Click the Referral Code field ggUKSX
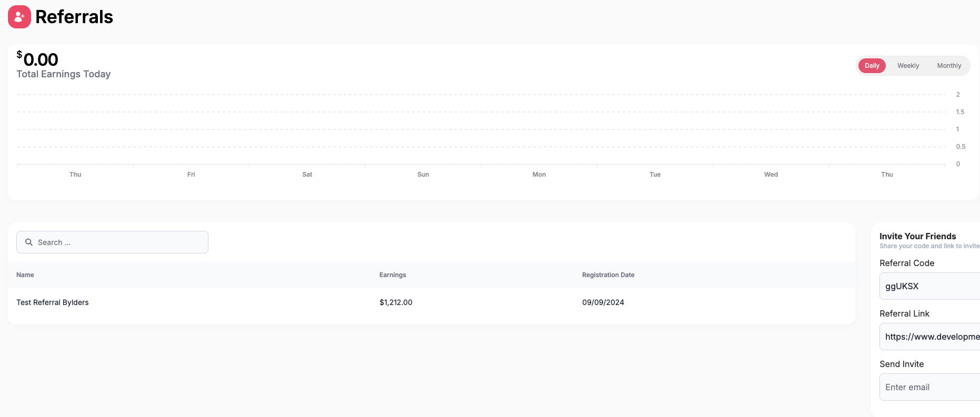Viewport: 980px width, 417px height. [929, 286]
